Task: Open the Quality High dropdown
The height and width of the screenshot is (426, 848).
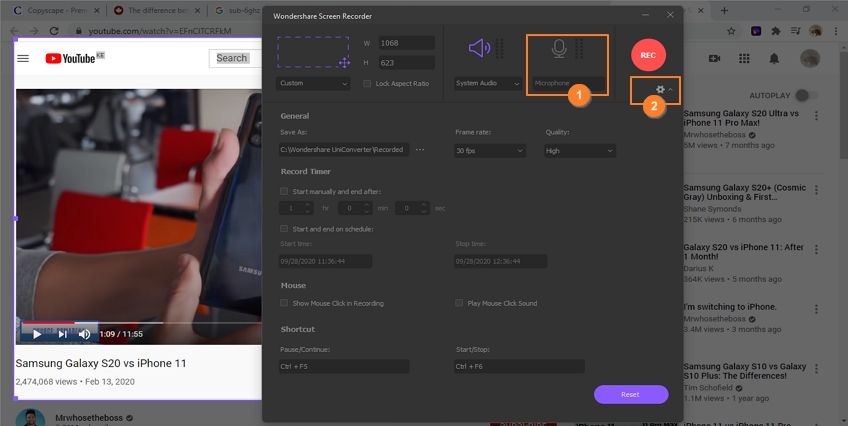Action: pyautogui.click(x=580, y=151)
